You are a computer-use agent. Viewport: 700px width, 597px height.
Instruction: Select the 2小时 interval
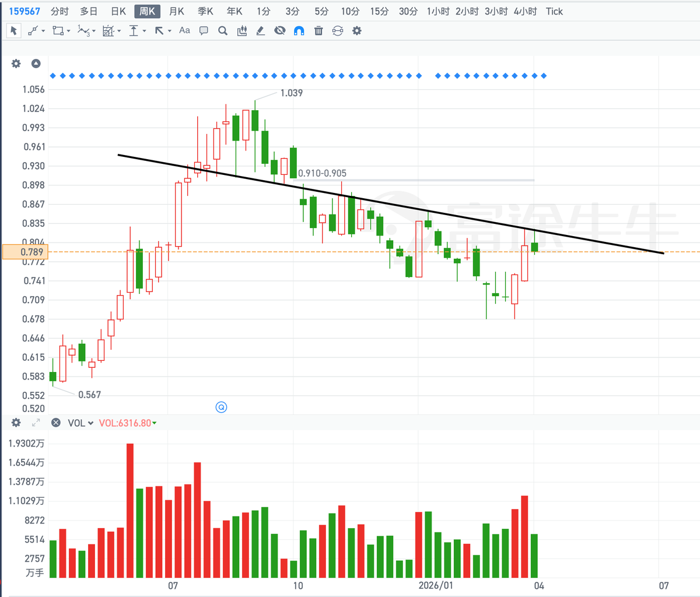point(467,11)
